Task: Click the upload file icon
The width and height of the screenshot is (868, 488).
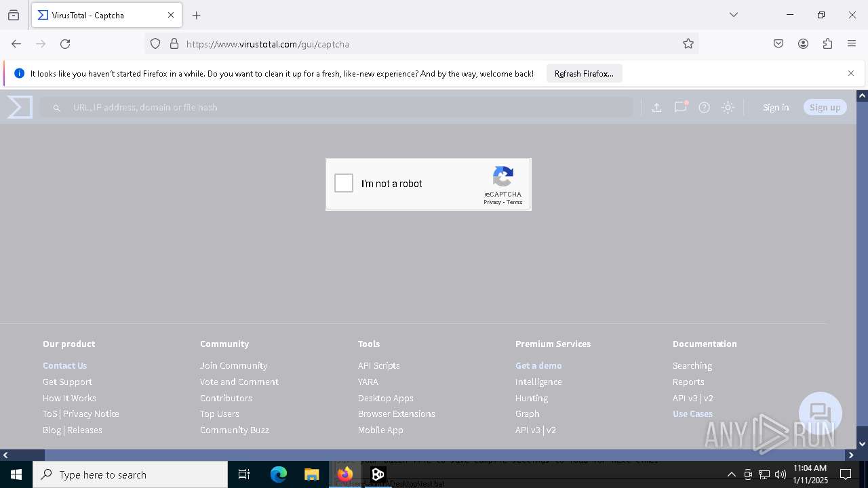Action: click(x=656, y=107)
